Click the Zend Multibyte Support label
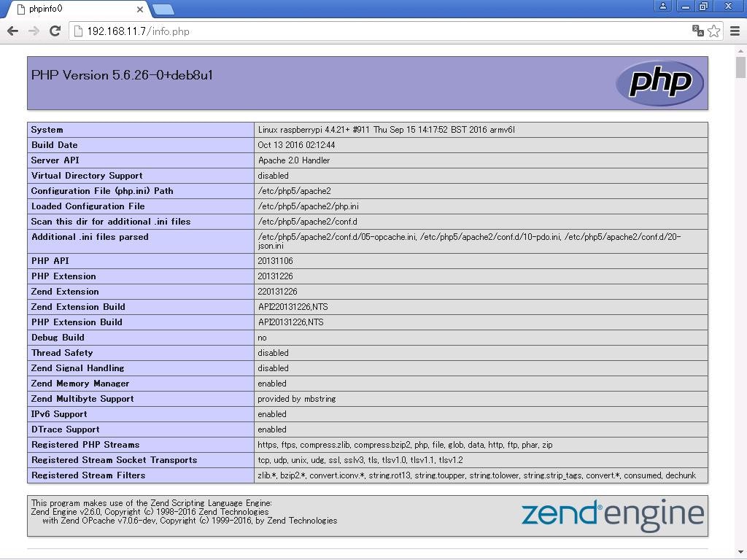 82,399
